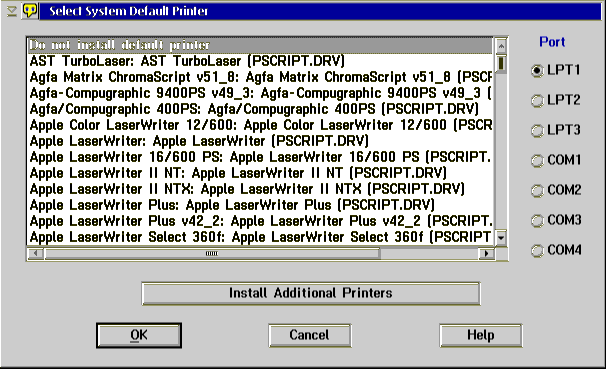Confirm with the OK button

click(x=139, y=335)
